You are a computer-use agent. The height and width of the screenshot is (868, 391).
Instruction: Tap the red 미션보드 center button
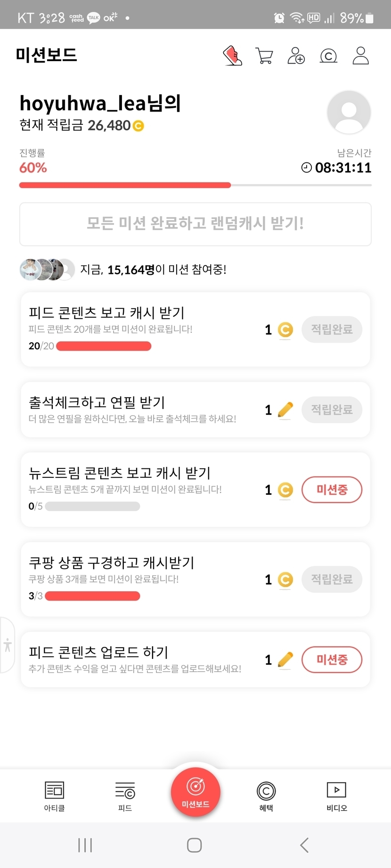point(195,792)
